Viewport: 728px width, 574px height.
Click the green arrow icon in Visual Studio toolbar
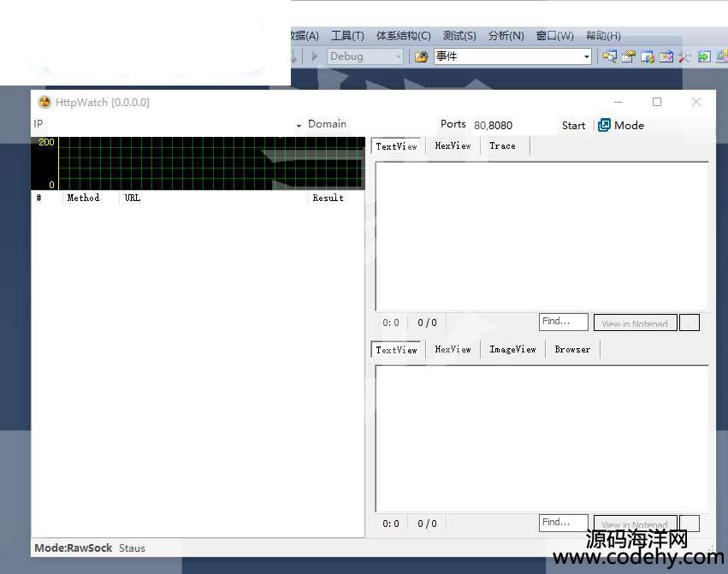pyautogui.click(x=704, y=56)
